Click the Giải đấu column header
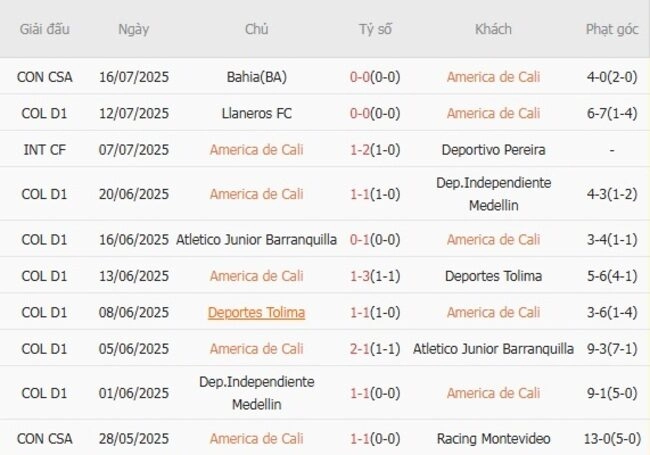This screenshot has height=455, width=650. [44, 29]
